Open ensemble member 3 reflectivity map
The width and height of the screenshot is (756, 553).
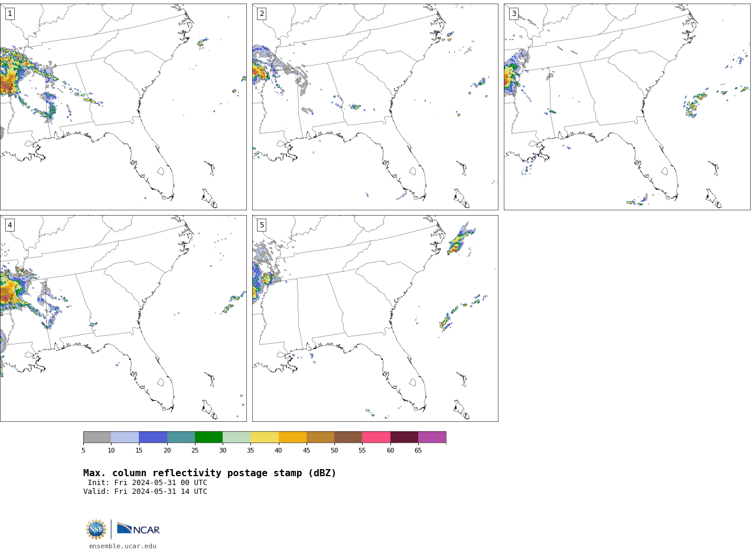click(627, 107)
